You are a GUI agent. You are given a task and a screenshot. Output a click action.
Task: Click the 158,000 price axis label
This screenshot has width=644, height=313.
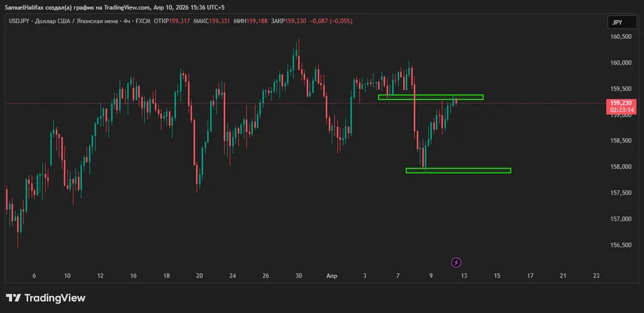(621, 167)
